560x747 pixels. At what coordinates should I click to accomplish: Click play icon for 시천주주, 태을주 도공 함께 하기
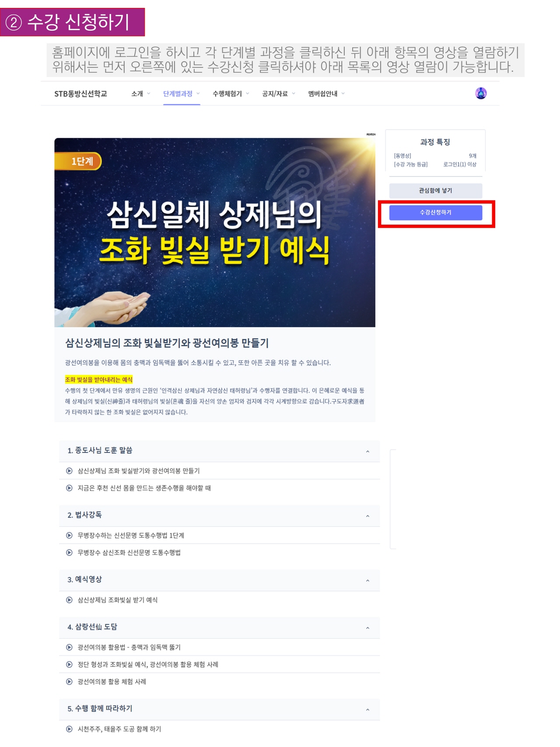[x=69, y=729]
